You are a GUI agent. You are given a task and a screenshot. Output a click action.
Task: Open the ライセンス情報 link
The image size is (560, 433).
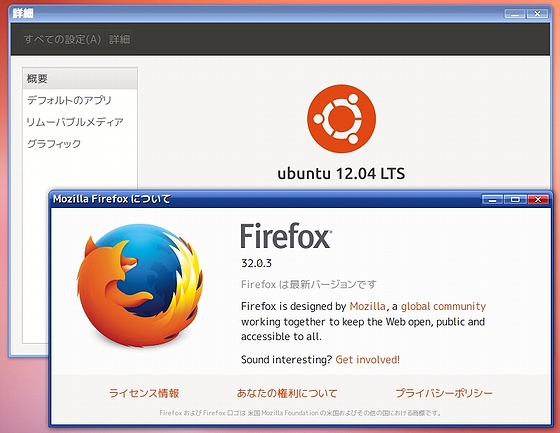(144, 393)
